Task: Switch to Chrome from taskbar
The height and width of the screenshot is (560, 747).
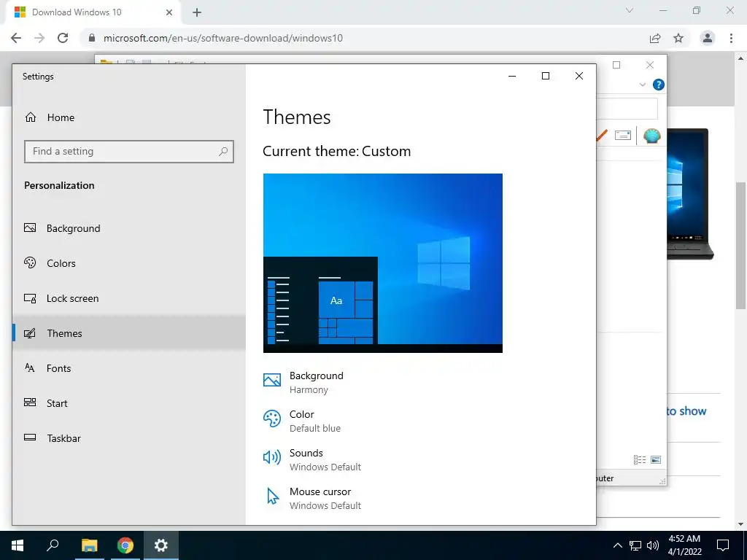Action: 125,545
